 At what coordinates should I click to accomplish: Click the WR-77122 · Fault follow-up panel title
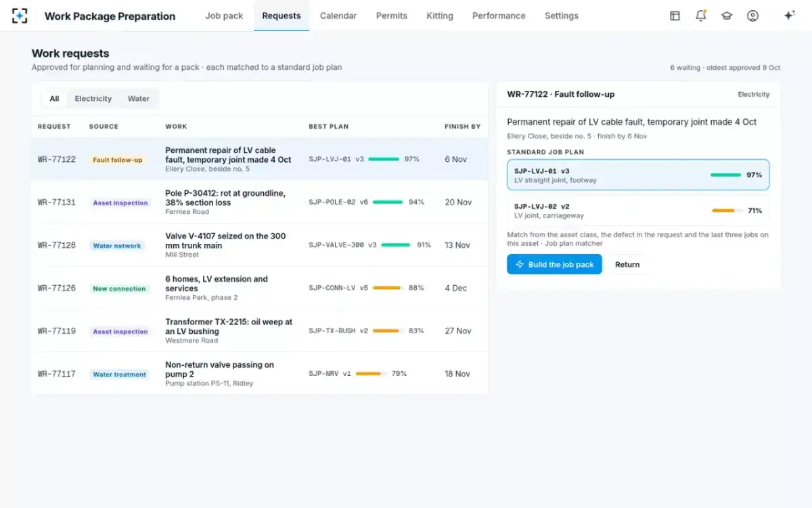click(561, 94)
